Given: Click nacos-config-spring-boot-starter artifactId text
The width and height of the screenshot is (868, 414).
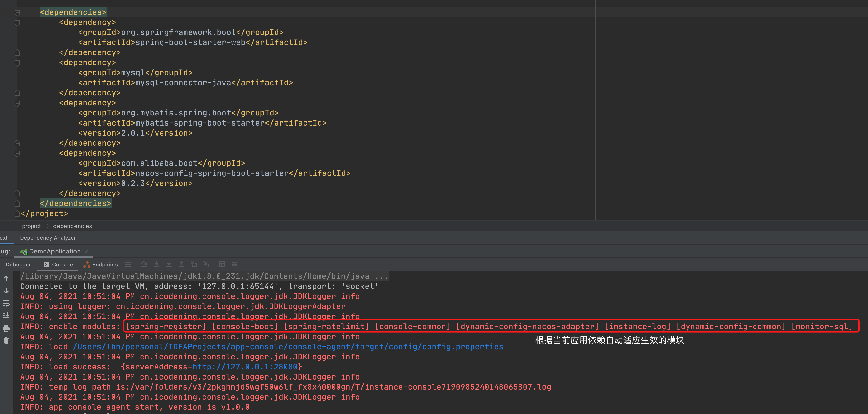Looking at the screenshot, I should 212,173.
